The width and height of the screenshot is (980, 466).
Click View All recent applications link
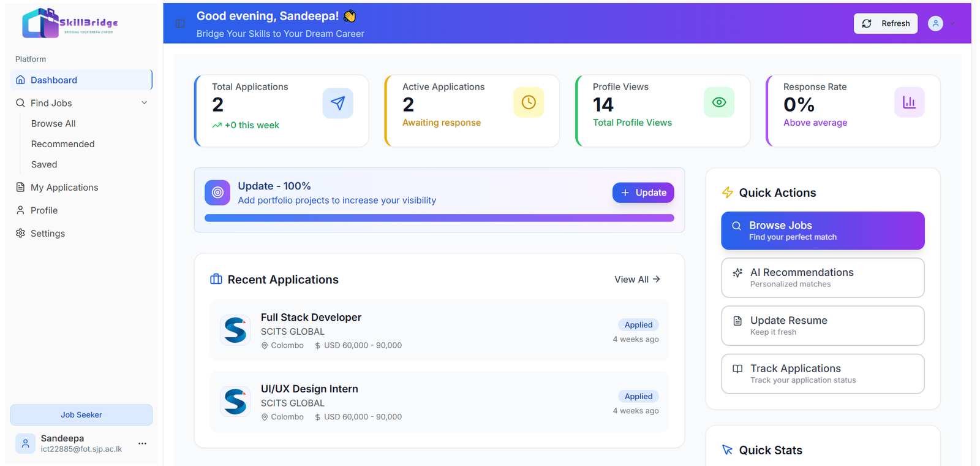[x=637, y=280]
